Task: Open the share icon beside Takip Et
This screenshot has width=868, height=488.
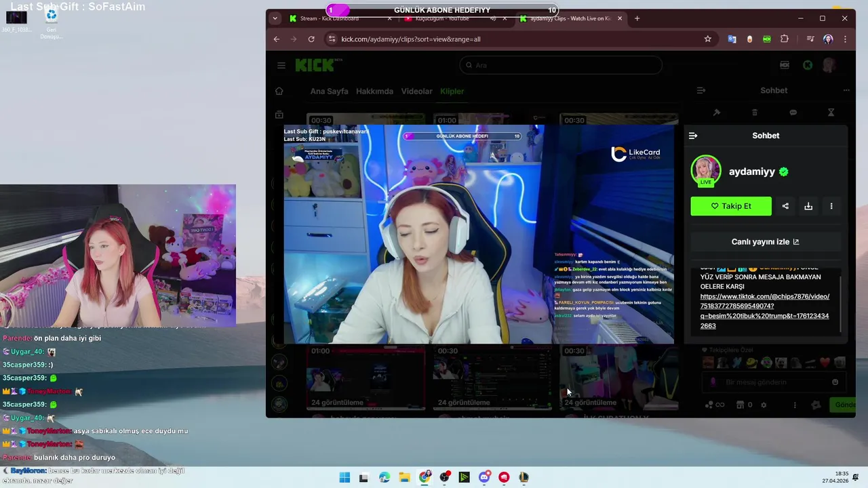Action: [785, 206]
